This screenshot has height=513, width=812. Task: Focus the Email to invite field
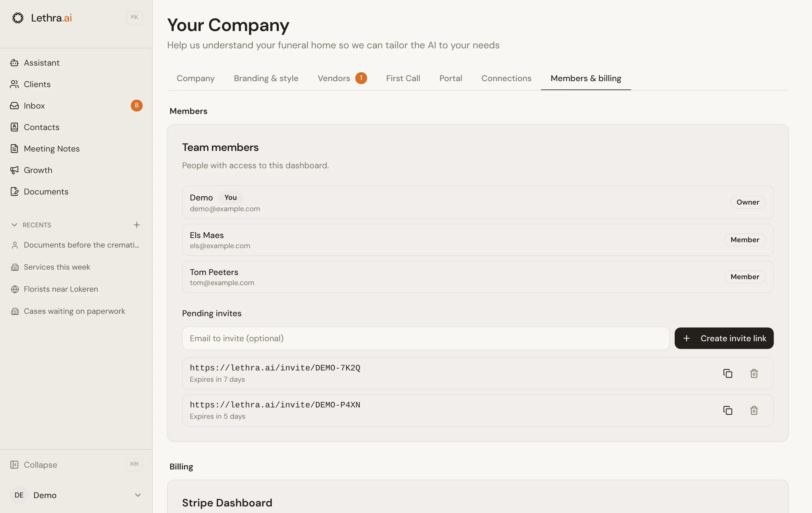(426, 338)
